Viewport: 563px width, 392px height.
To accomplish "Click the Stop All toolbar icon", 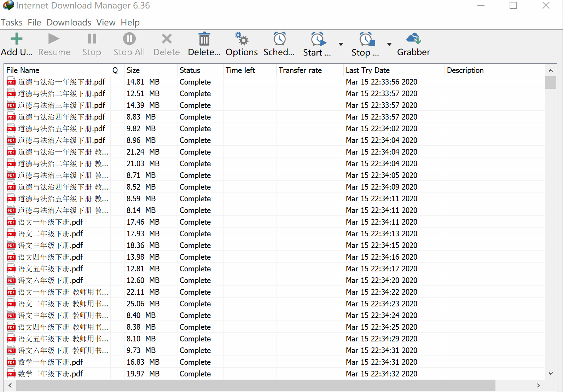I will [x=129, y=39].
